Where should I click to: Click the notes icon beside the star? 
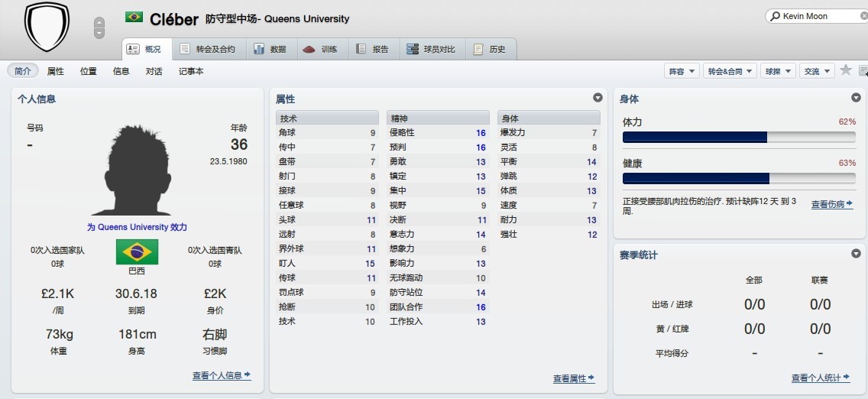coord(863,70)
